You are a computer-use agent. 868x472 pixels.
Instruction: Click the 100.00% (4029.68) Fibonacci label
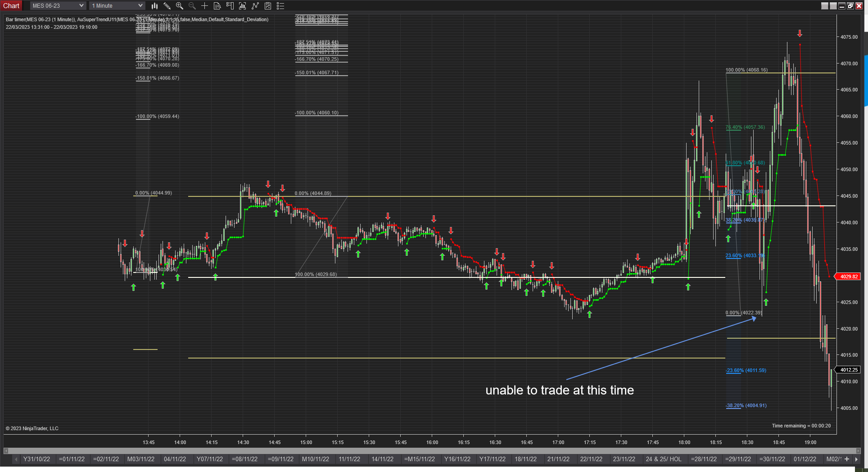[x=316, y=274]
